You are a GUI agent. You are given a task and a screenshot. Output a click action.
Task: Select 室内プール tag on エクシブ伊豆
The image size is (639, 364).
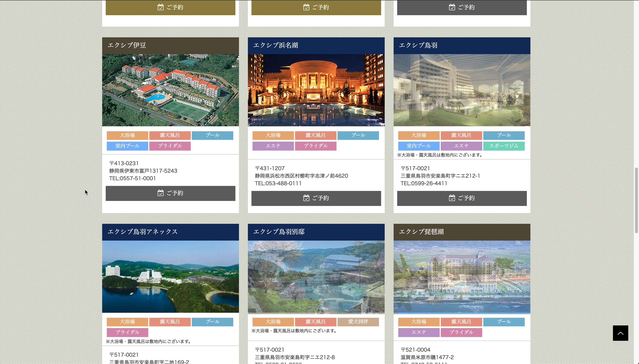[x=127, y=146]
